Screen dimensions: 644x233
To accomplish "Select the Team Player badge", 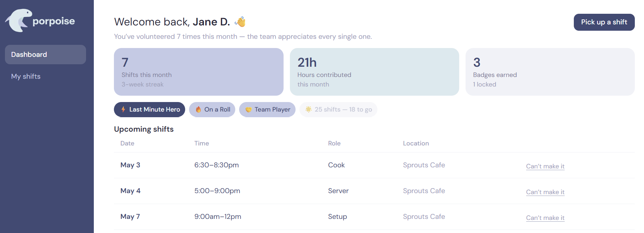I will 267,109.
